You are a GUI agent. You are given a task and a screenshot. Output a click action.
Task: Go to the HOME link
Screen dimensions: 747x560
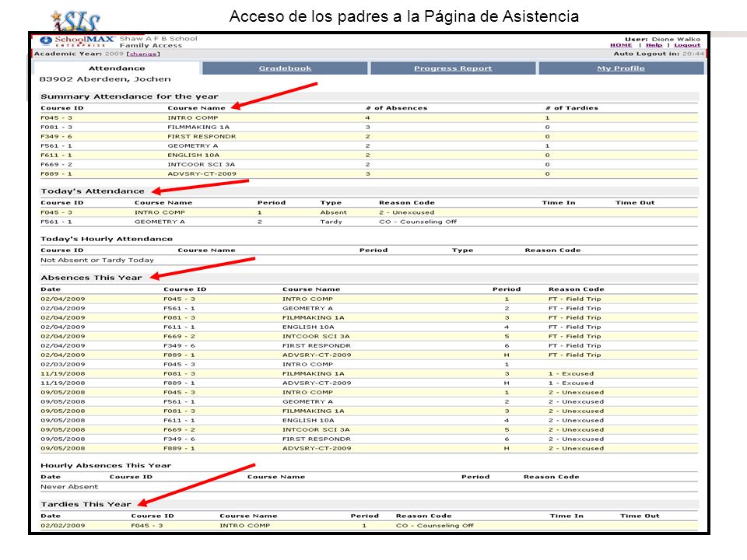tap(621, 45)
